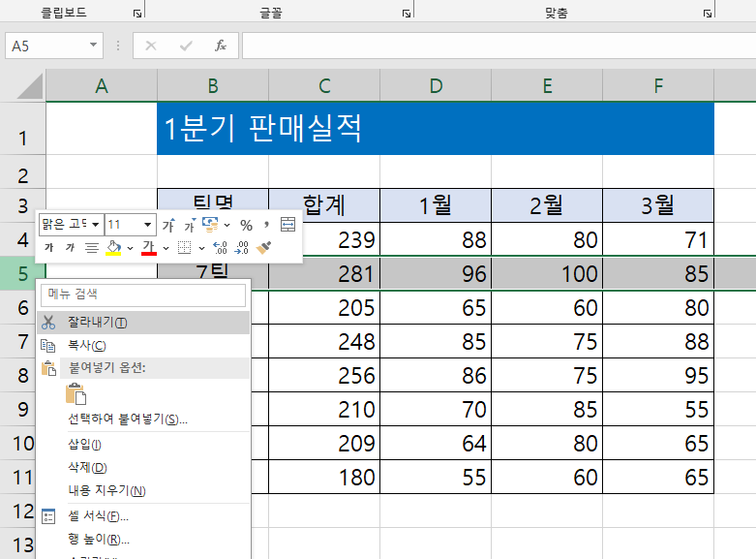This screenshot has height=559, width=756.
Task: Click 1월 header cell
Action: pos(436,205)
